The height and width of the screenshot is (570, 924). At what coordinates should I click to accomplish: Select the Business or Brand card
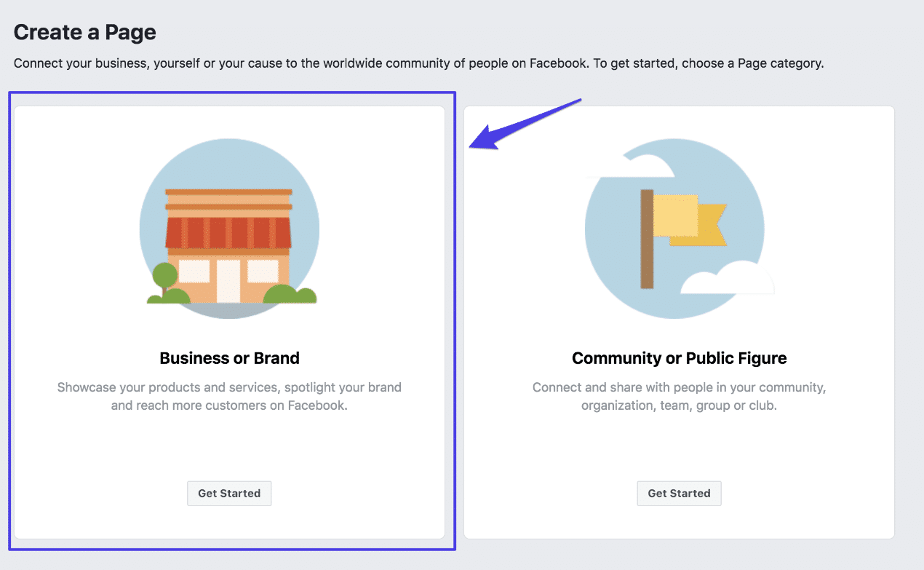click(229, 320)
